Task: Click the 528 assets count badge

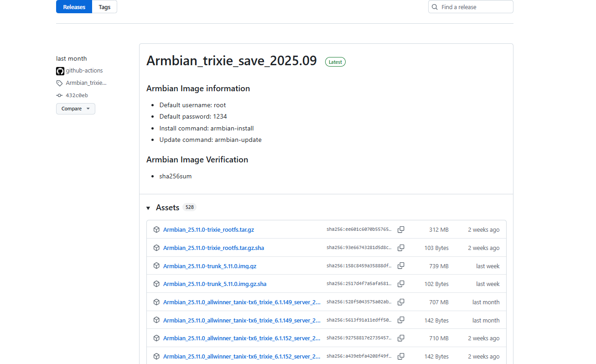Action: point(190,207)
